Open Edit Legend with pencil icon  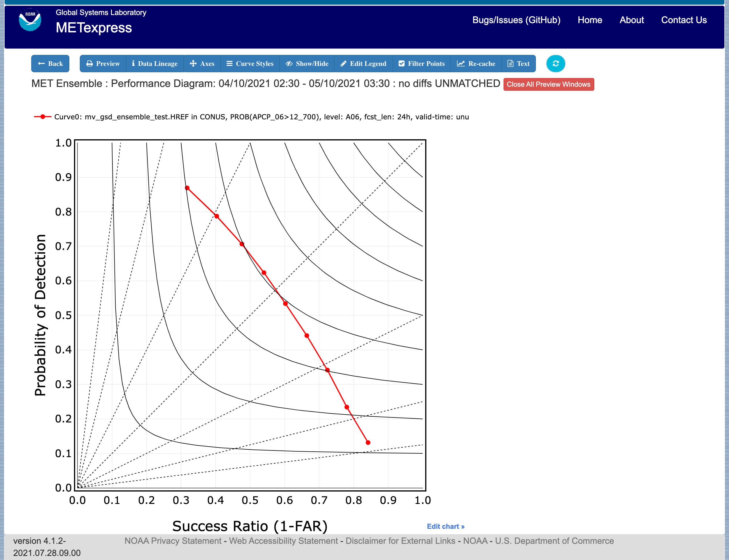pos(364,63)
